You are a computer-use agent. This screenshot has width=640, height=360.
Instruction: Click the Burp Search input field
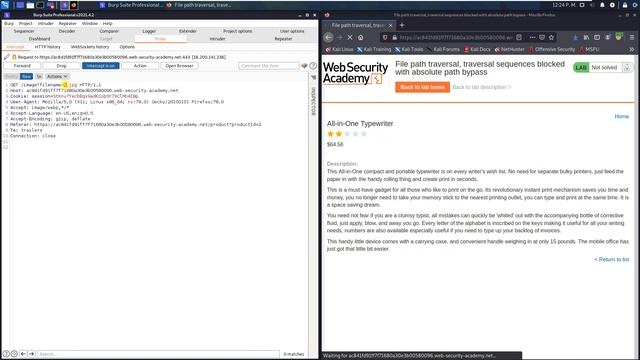[x=158, y=354]
